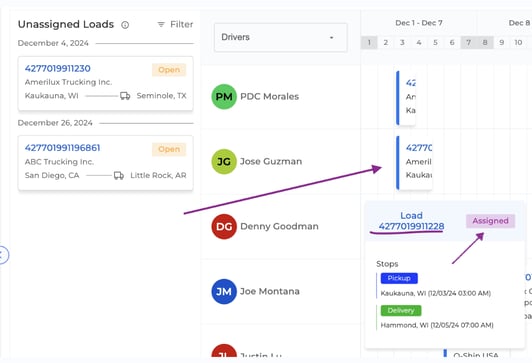Screen dimensions: 532x363
Task: Click Seminole, TX destination text
Action: 162,96
